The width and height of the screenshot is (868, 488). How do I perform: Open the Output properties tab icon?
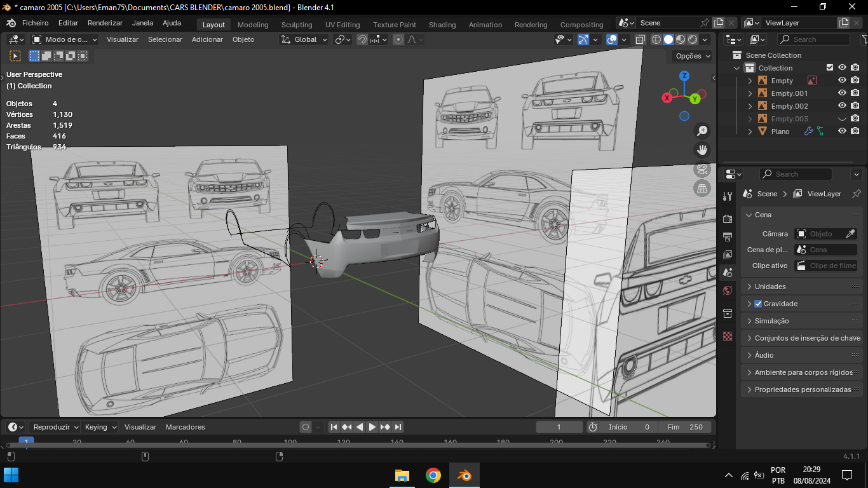(728, 237)
